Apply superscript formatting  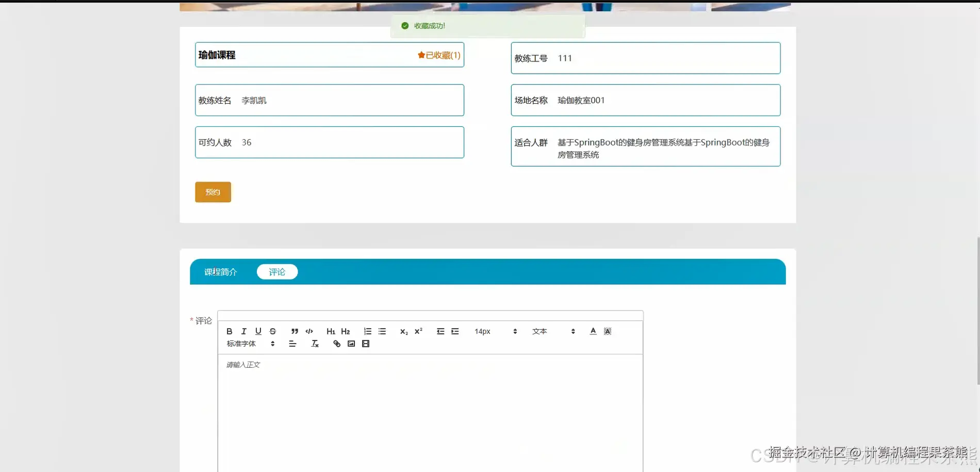[x=418, y=331]
